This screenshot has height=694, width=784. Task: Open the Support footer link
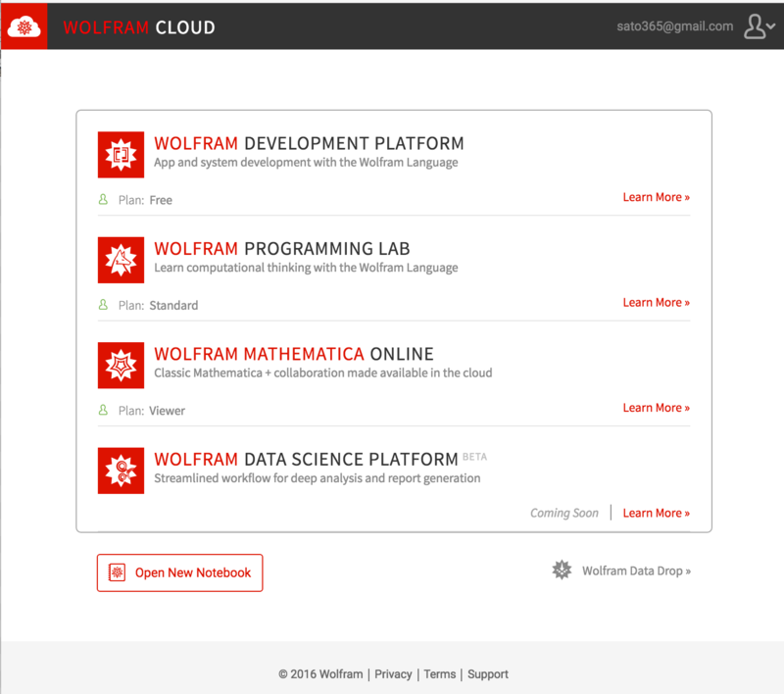487,674
